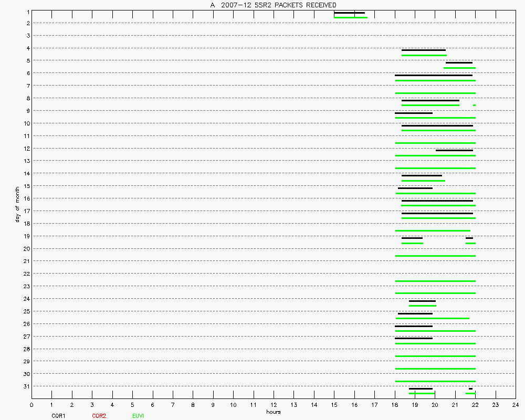Select the green EUVI bar on day 1
This screenshot has height=420, width=525.
(350, 17)
